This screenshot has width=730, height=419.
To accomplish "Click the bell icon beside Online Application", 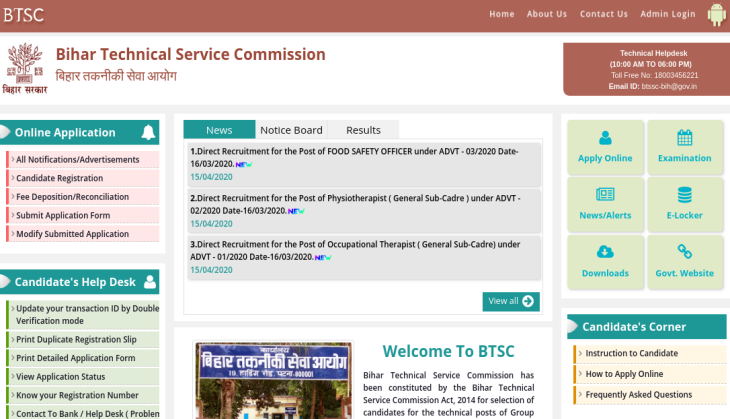I will pos(148,132).
